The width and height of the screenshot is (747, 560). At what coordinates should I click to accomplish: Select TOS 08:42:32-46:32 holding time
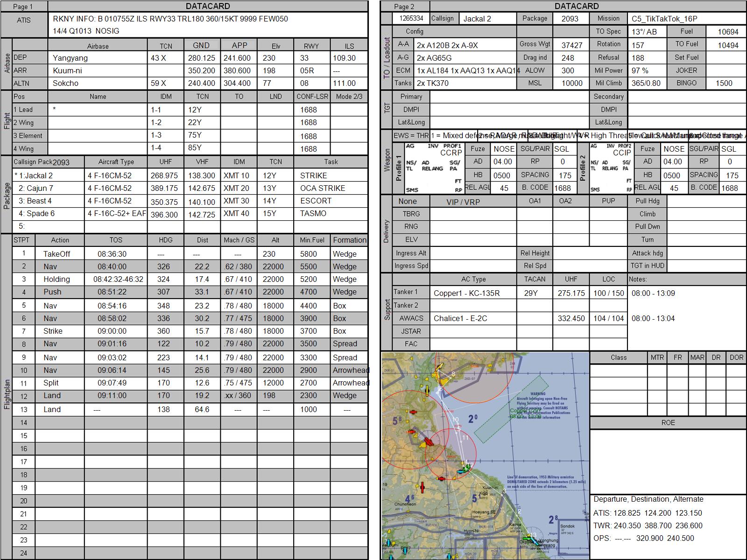[118, 279]
